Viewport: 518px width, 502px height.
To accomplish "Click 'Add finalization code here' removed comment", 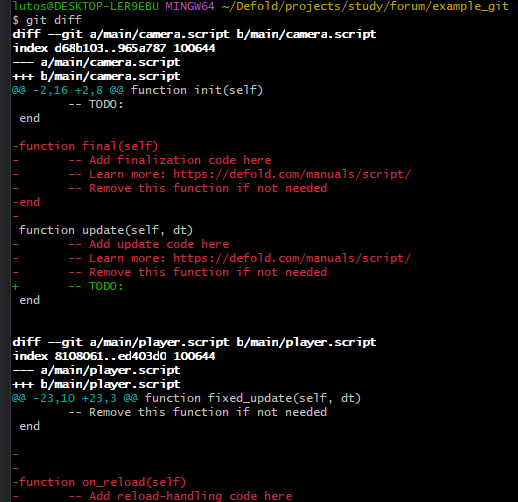I will click(x=180, y=160).
